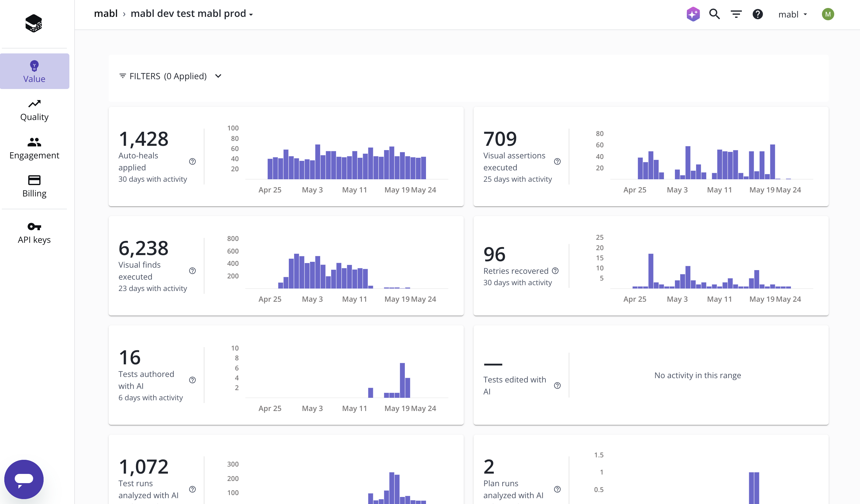Click '23 days with activity' text
The image size is (860, 504).
click(x=153, y=288)
